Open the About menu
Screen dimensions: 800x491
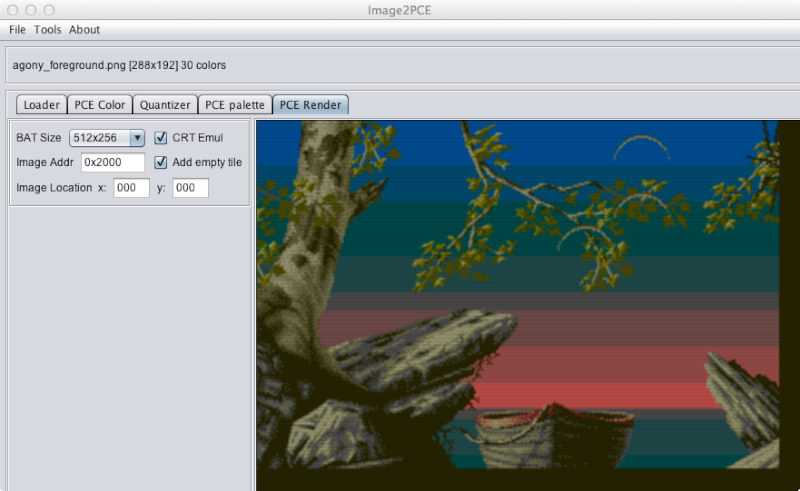coord(85,30)
